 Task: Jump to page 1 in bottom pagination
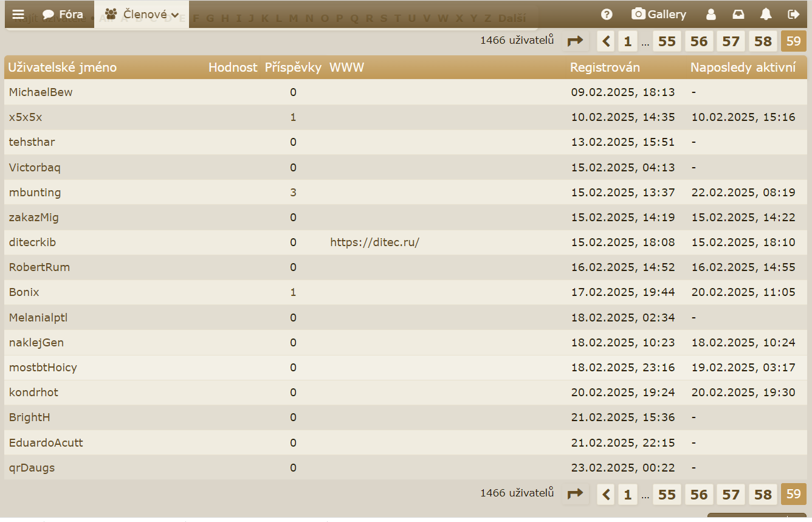pos(627,495)
